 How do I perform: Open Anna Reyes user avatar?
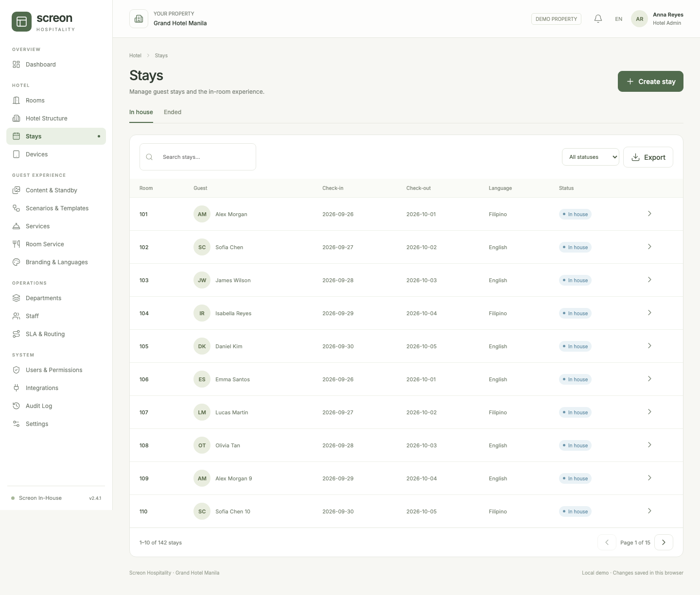tap(639, 19)
